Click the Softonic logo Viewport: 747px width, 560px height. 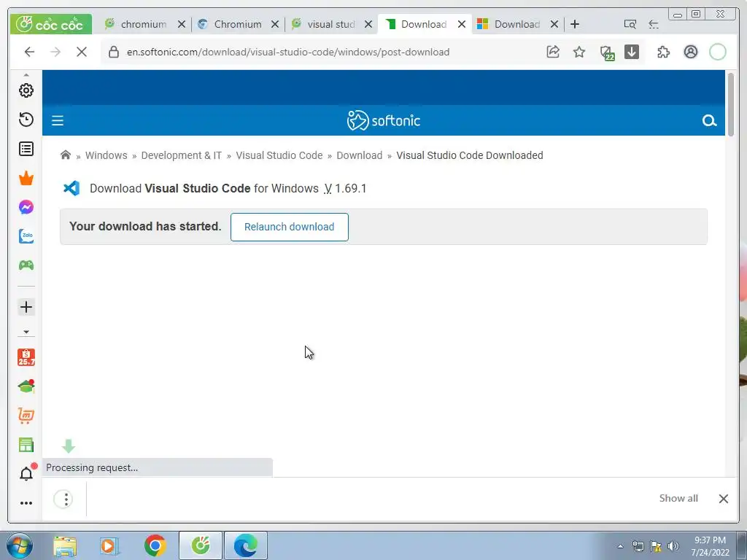(x=384, y=120)
